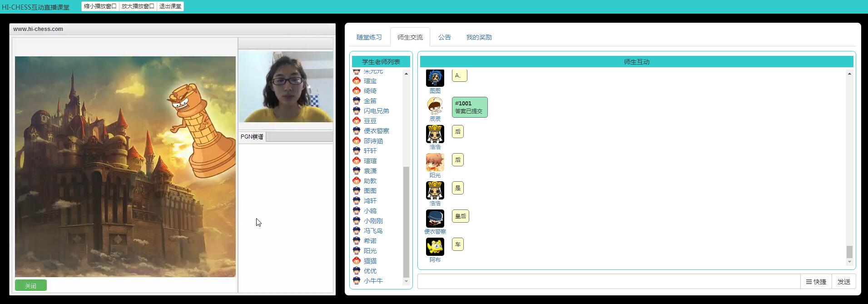The width and height of the screenshot is (868, 304).
Task: Select 小牛牛 in the student list
Action: [x=373, y=281]
